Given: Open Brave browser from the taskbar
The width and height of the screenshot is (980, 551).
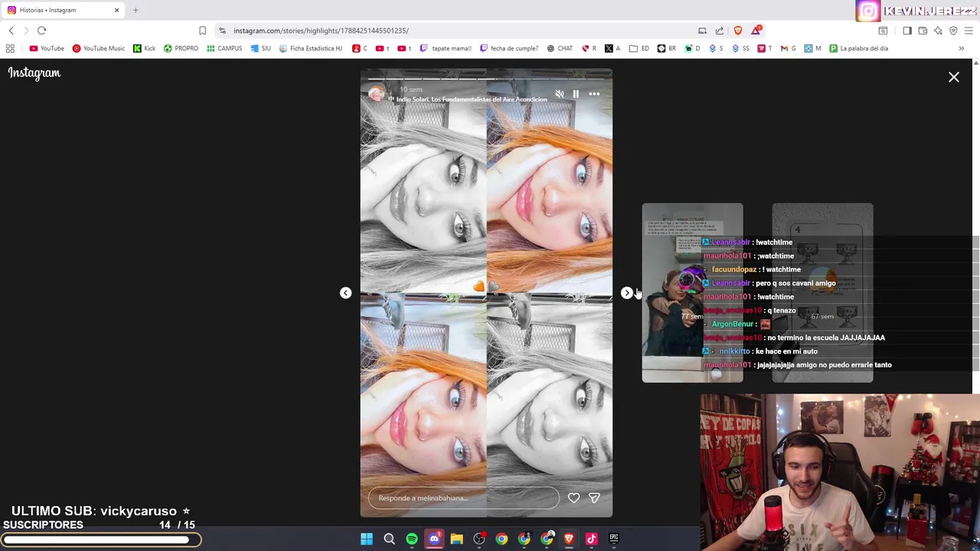Looking at the screenshot, I should pos(569,539).
